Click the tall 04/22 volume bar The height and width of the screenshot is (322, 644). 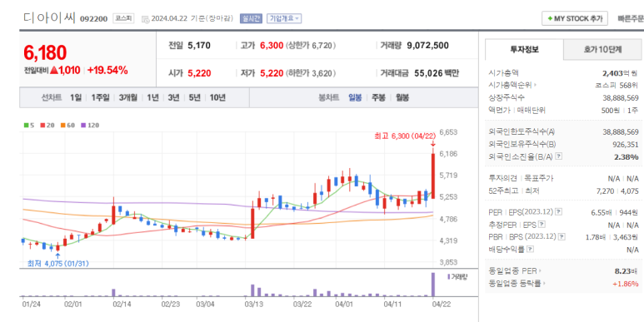(433, 285)
